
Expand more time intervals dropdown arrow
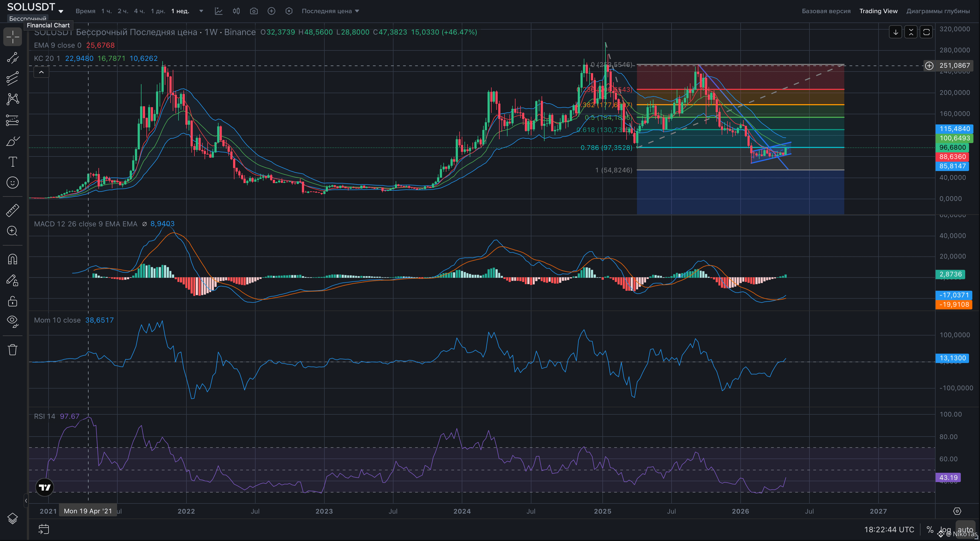click(201, 11)
